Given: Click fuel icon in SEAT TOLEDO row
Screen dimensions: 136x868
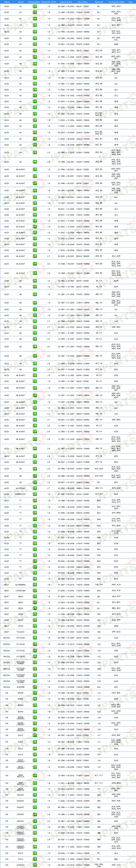Looking at the screenshot, I should click(35, 632).
